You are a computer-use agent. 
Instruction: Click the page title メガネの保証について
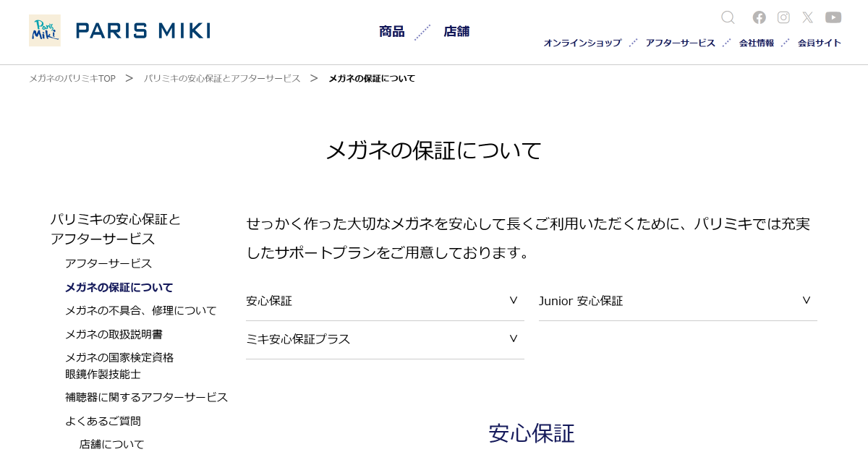click(434, 150)
